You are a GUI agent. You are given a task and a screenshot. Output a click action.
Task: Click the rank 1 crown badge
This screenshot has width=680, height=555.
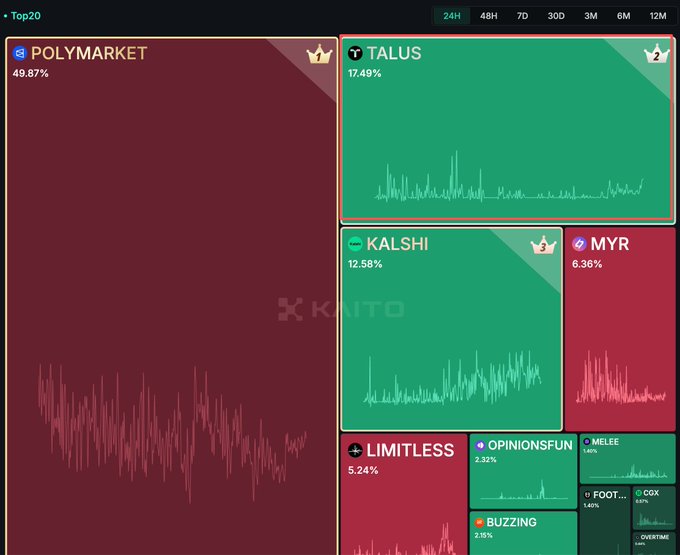pyautogui.click(x=318, y=55)
